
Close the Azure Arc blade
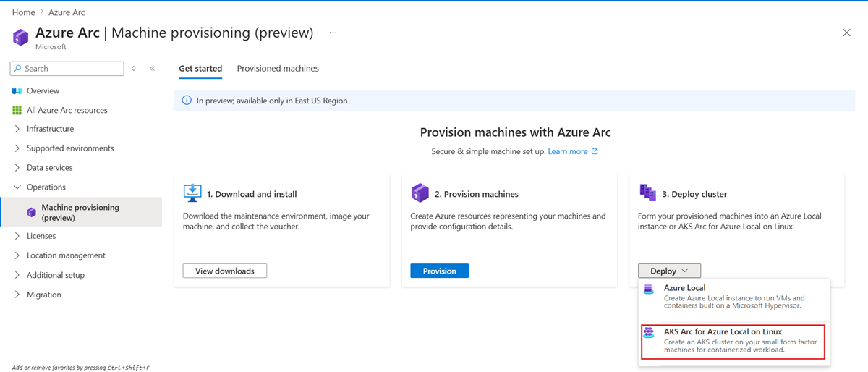pyautogui.click(x=846, y=33)
